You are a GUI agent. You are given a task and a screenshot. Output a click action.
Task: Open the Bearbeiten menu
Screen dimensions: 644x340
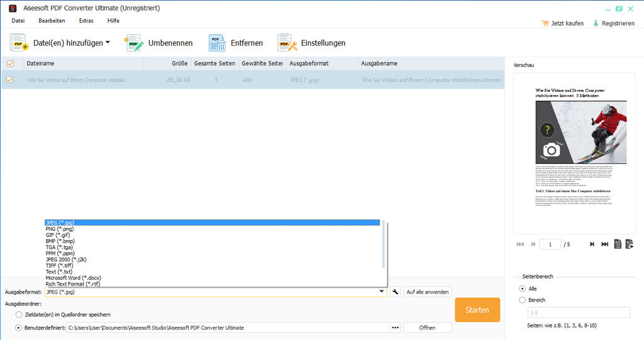(52, 21)
